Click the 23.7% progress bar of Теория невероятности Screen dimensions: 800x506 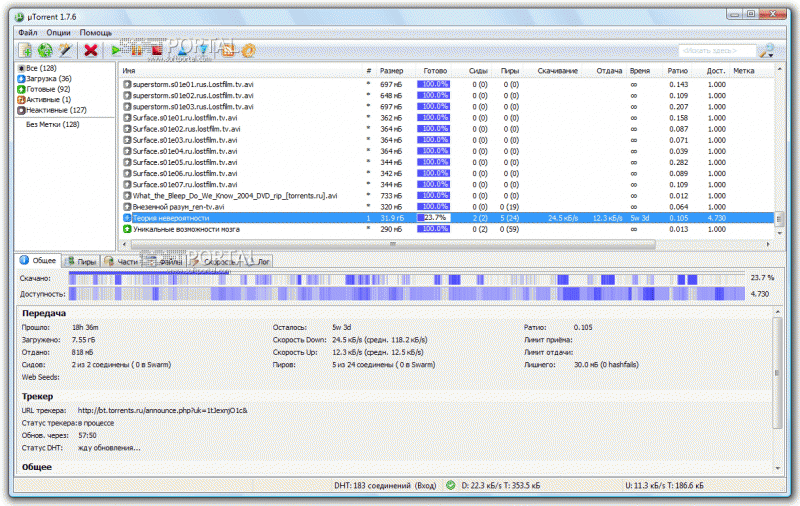[433, 218]
